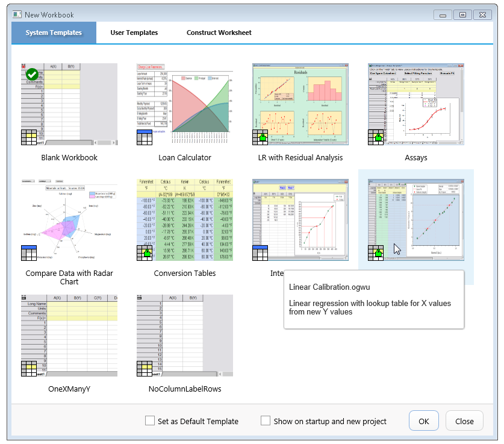
Task: Choose the Conversion Tables template thumbnail
Action: [185, 220]
